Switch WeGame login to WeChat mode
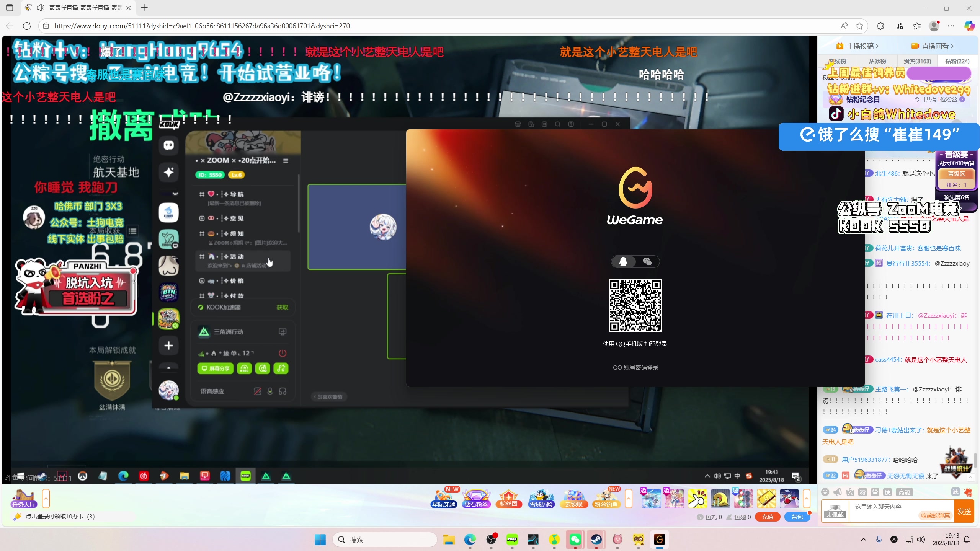Screen dimensions: 980x551 click(647, 262)
